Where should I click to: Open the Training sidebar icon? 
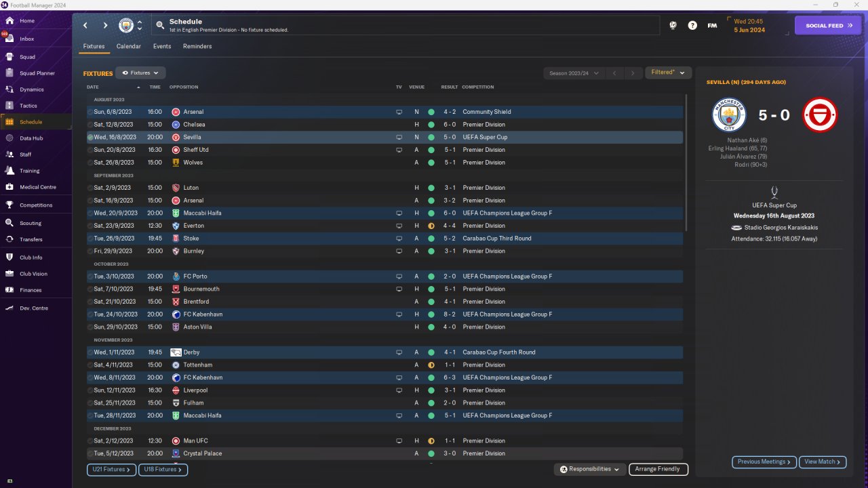9,171
